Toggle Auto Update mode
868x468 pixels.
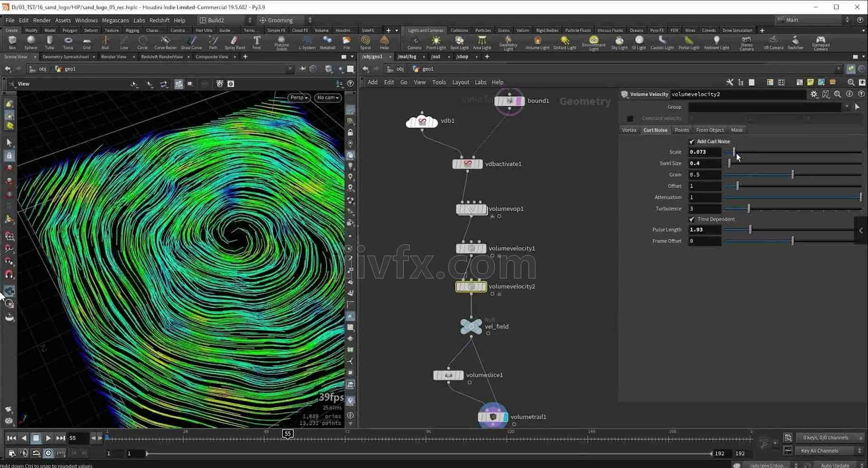[x=834, y=465]
